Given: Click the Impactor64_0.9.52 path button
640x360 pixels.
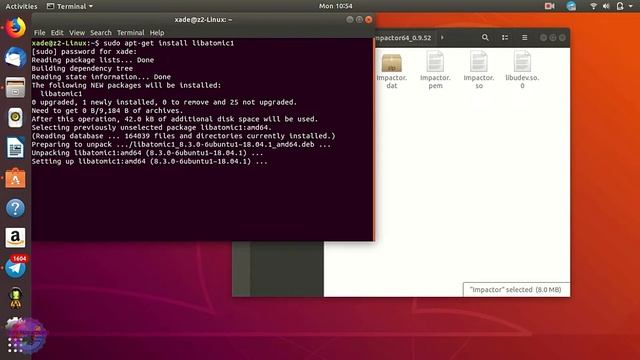Looking at the screenshot, I should tap(403, 38).
